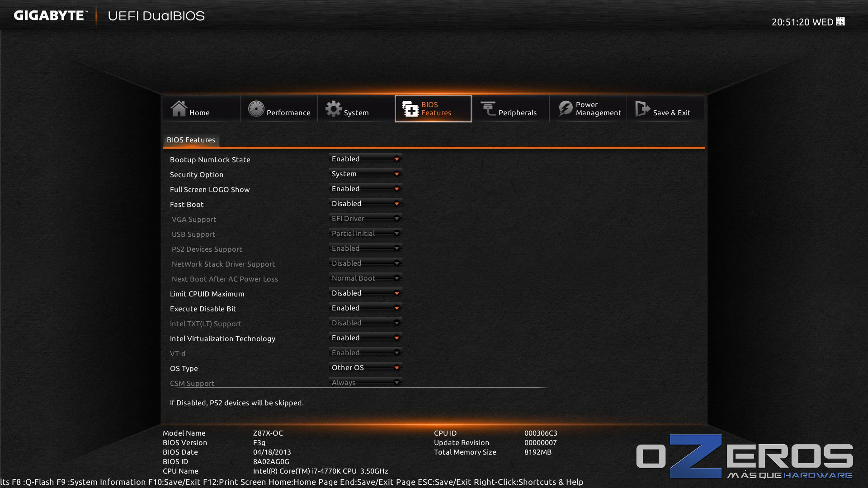Open the Home tab label

click(199, 113)
